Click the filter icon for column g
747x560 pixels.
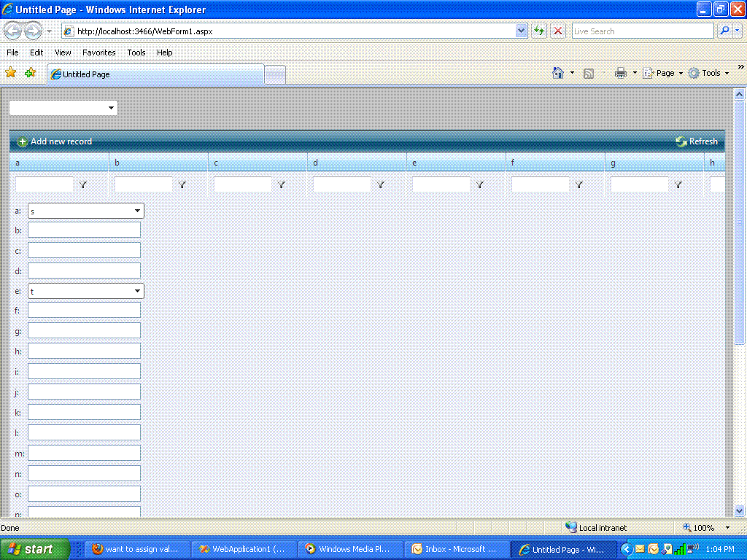[x=678, y=184]
